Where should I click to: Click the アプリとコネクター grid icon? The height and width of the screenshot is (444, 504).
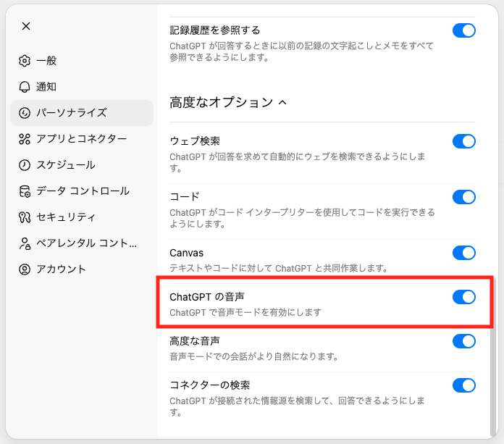tap(25, 139)
